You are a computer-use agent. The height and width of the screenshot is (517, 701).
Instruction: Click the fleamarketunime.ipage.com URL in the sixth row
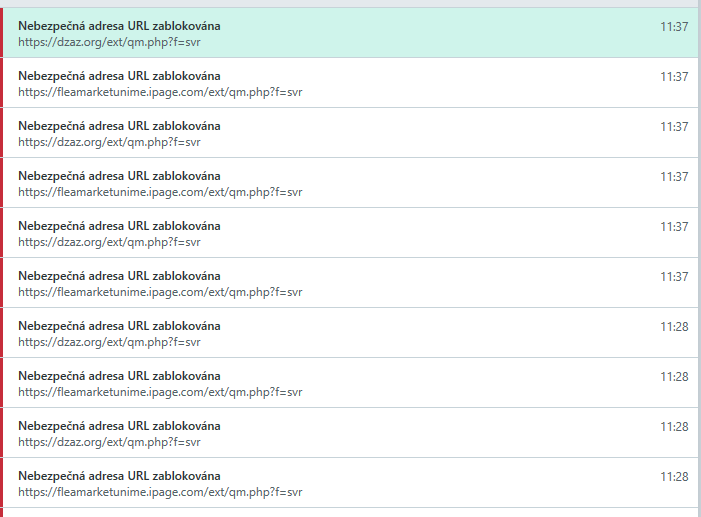(x=160, y=292)
